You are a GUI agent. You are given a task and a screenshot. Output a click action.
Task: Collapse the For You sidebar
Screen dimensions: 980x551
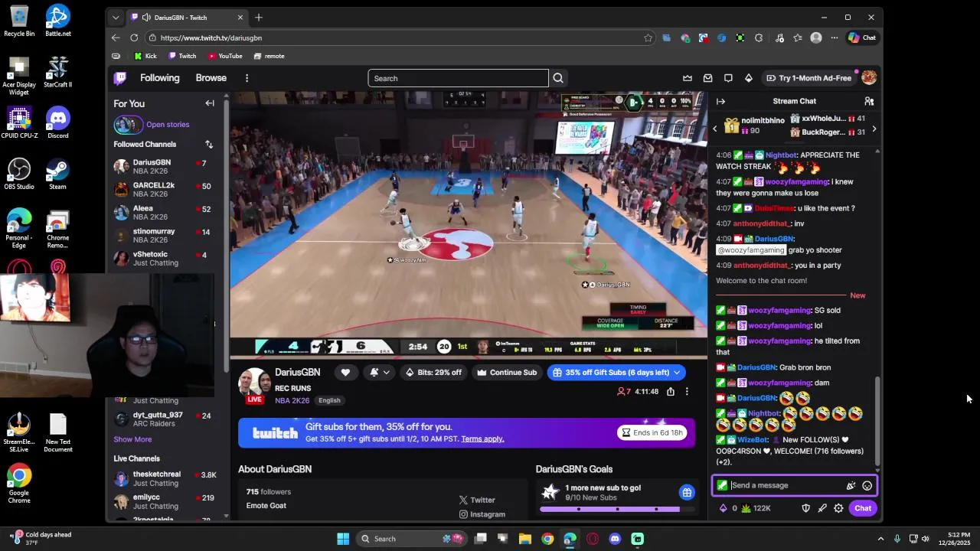(210, 103)
